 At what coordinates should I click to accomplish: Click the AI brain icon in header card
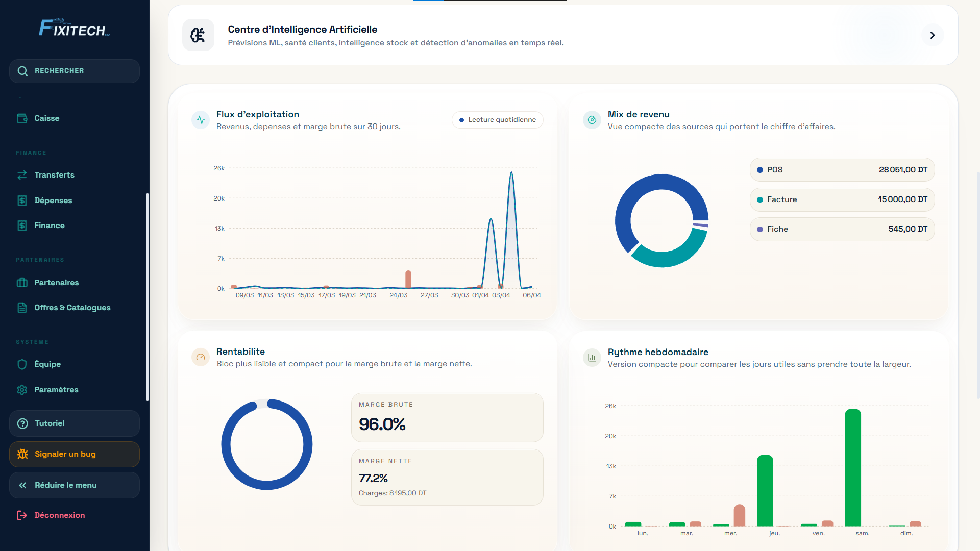(x=198, y=35)
